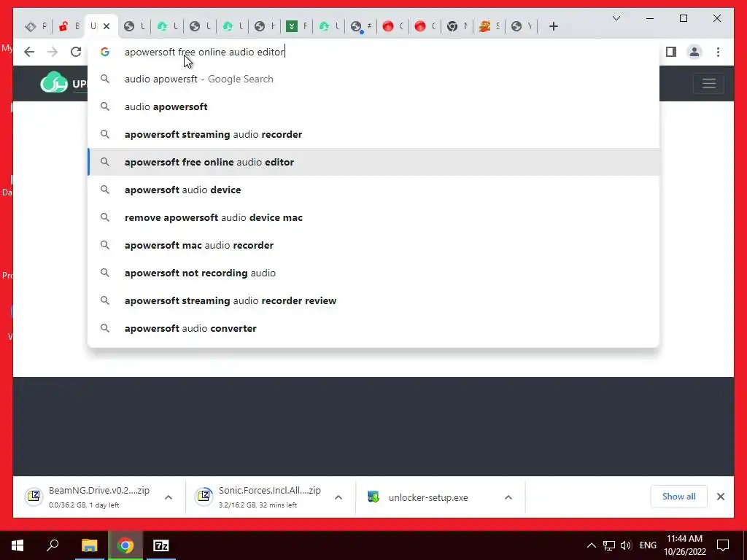Open Chrome's three-dot menu

(718, 52)
